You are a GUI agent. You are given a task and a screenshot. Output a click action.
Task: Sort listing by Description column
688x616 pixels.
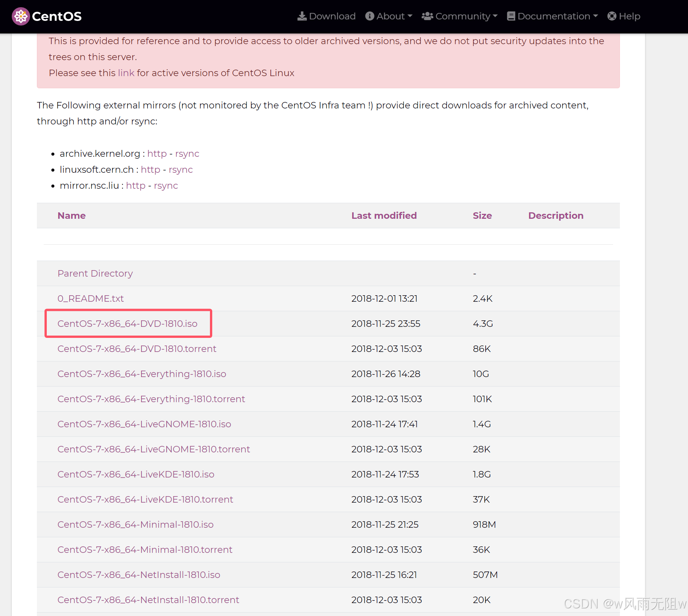click(x=556, y=215)
